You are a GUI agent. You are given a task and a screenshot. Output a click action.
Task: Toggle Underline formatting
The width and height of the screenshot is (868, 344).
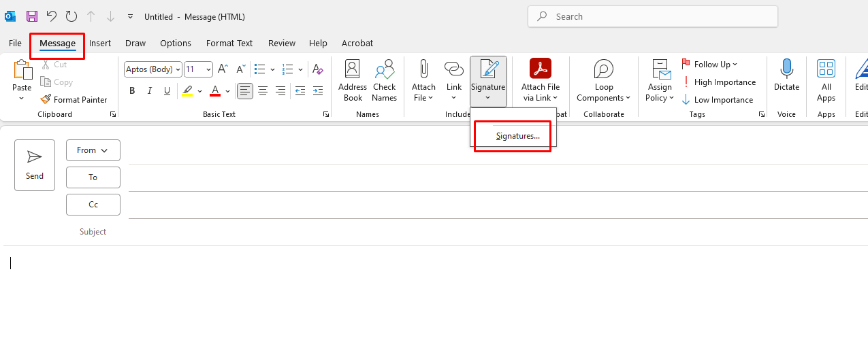(167, 90)
